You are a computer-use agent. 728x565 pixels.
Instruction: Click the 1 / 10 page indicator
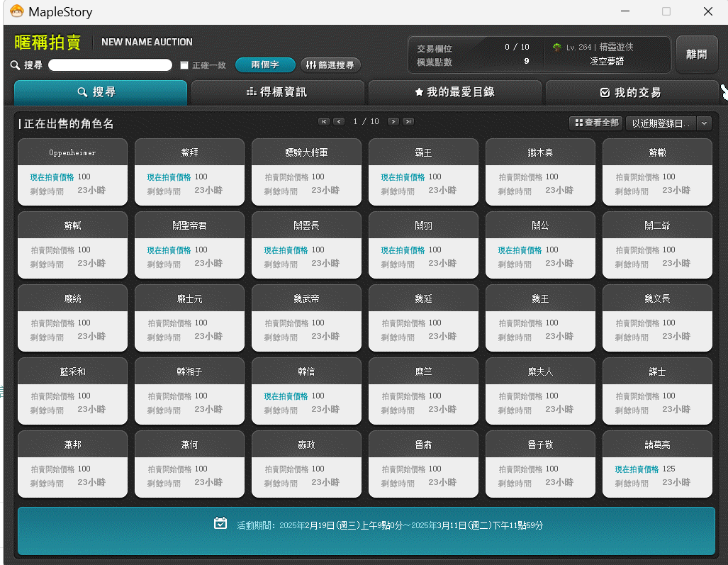click(366, 122)
